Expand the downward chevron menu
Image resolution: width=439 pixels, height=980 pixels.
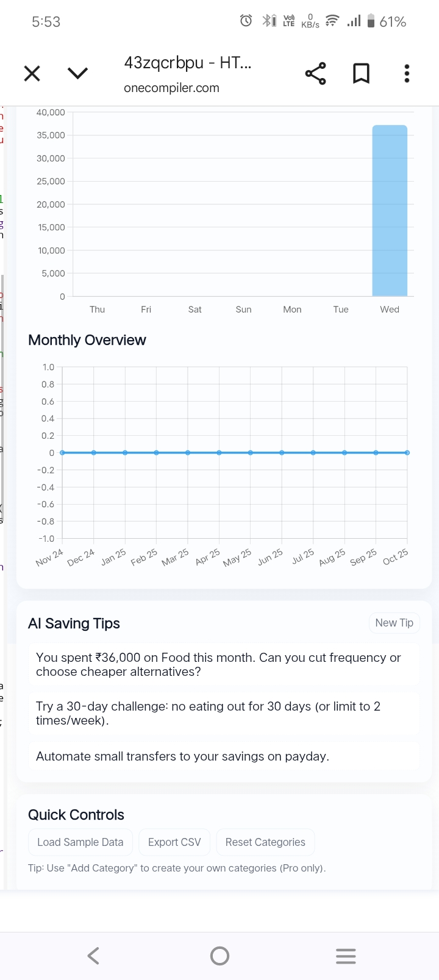[77, 74]
